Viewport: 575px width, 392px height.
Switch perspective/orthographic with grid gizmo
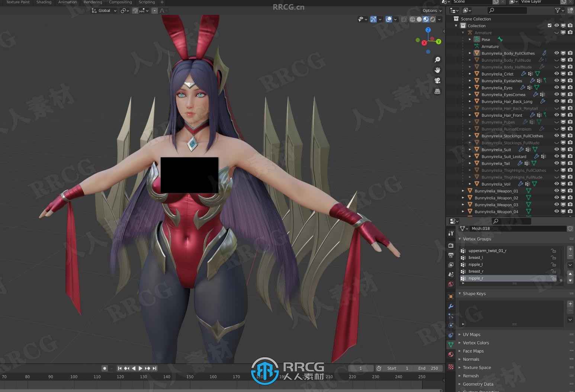pyautogui.click(x=437, y=91)
